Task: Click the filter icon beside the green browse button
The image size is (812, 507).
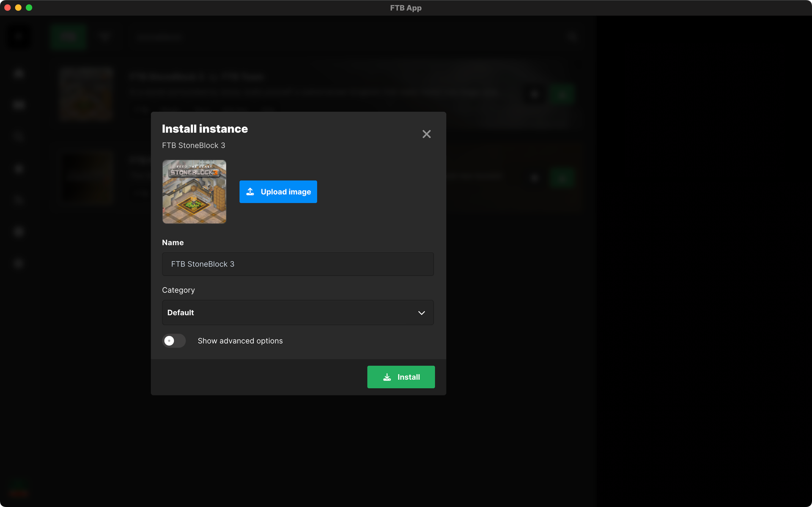Action: 104,37
